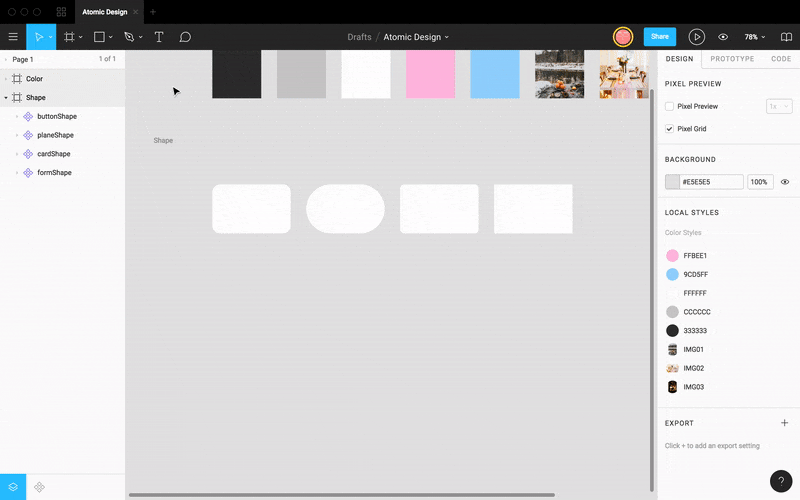Start presentation with the play icon
Image resolution: width=800 pixels, height=500 pixels.
[696, 37]
